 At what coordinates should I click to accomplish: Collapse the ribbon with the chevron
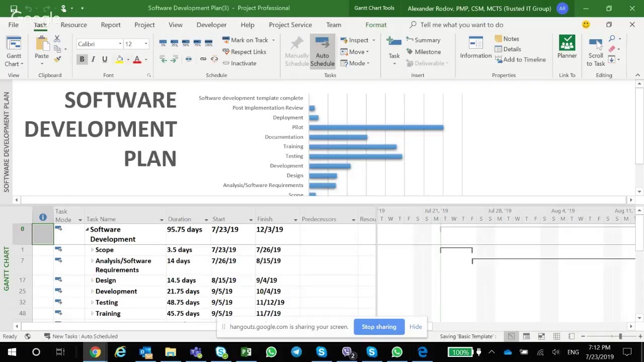637,75
